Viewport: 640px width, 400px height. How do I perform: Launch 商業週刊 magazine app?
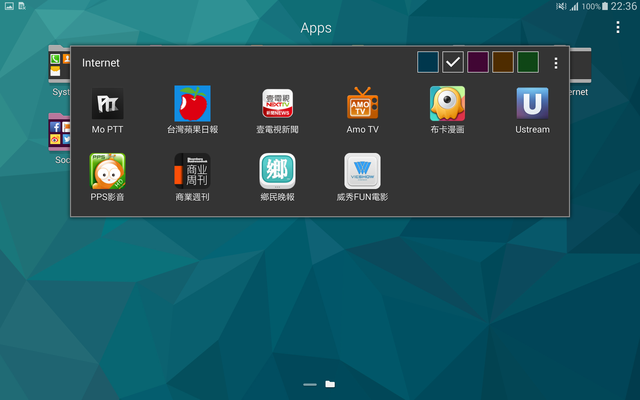click(x=192, y=171)
